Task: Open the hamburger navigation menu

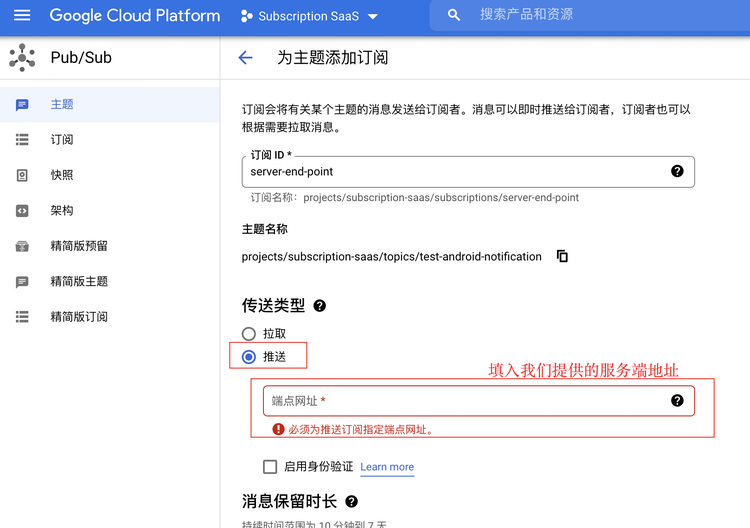Action: pyautogui.click(x=22, y=15)
